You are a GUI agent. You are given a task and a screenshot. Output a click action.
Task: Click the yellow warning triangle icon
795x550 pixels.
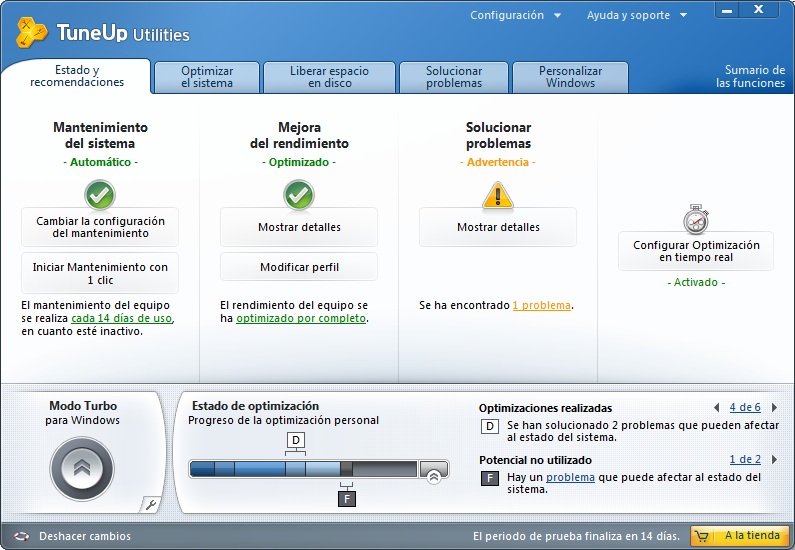tap(498, 195)
